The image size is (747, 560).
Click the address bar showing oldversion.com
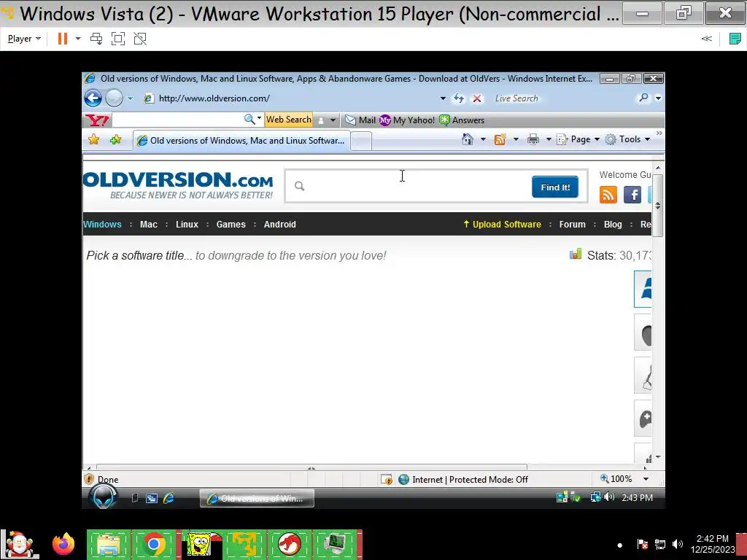290,98
